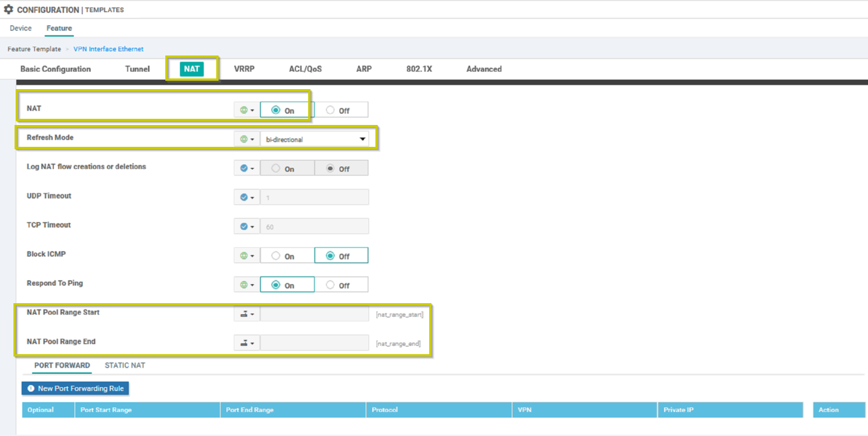The height and width of the screenshot is (436, 868).
Task: Go to the Advanced section
Action: [484, 69]
